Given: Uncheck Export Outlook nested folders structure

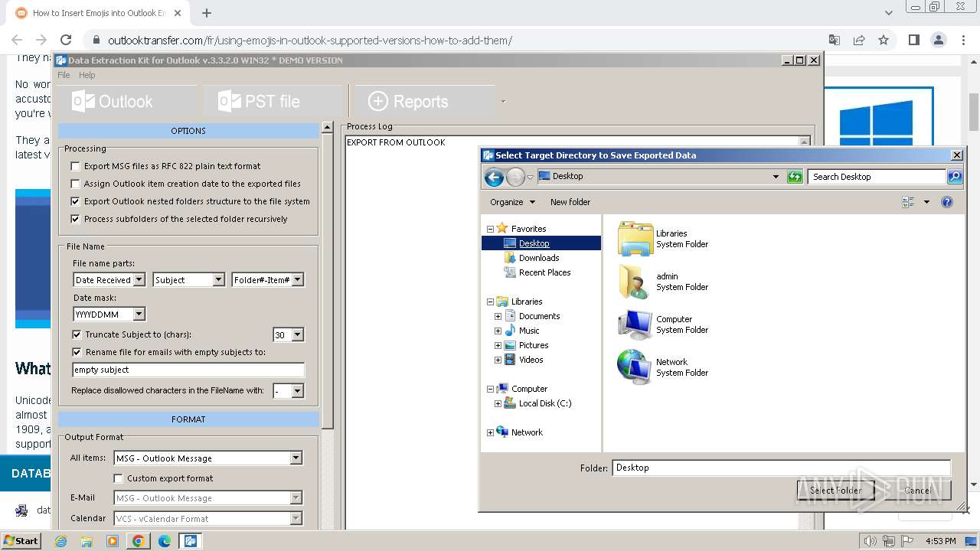Looking at the screenshot, I should pyautogui.click(x=75, y=201).
